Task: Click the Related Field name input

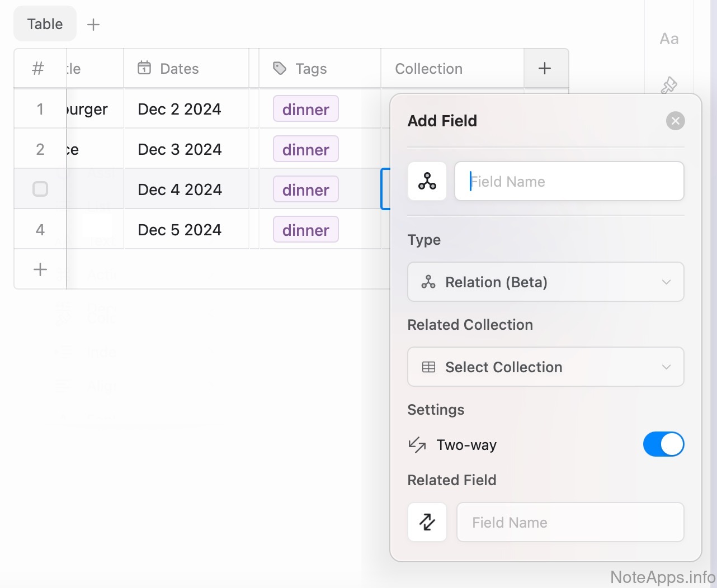Action: pos(570,522)
